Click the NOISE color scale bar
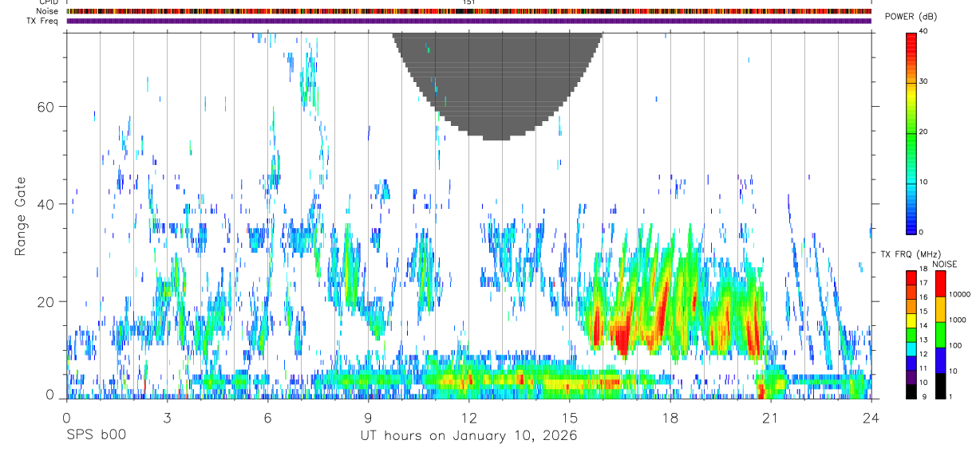The height and width of the screenshot is (452, 980). [941, 334]
